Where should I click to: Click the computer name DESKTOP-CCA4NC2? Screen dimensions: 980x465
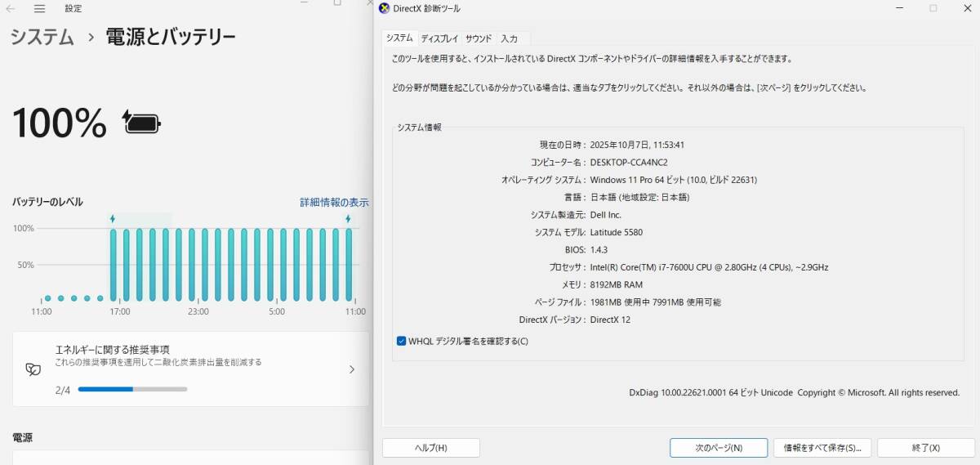point(629,162)
